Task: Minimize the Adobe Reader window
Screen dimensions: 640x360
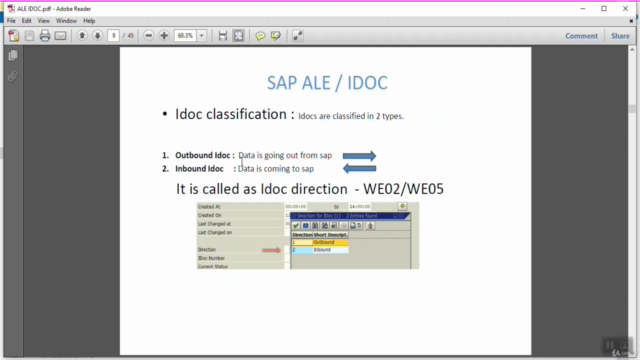Action: click(x=583, y=9)
